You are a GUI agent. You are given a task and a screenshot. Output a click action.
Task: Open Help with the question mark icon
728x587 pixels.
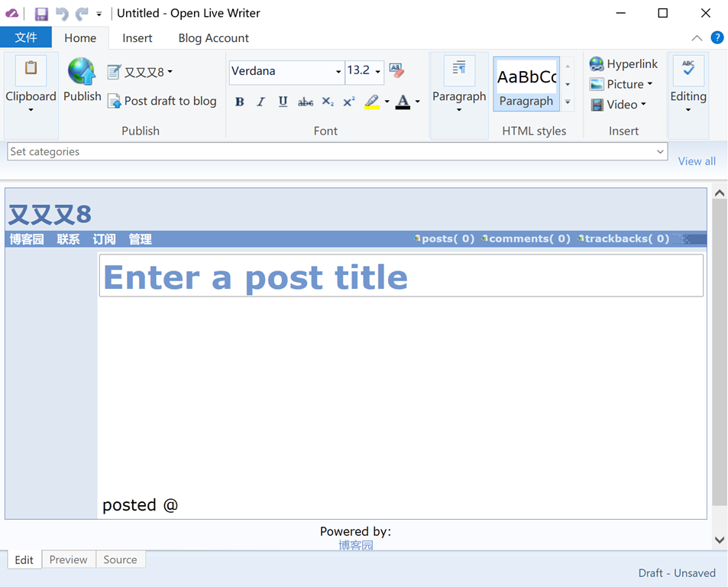point(717,37)
